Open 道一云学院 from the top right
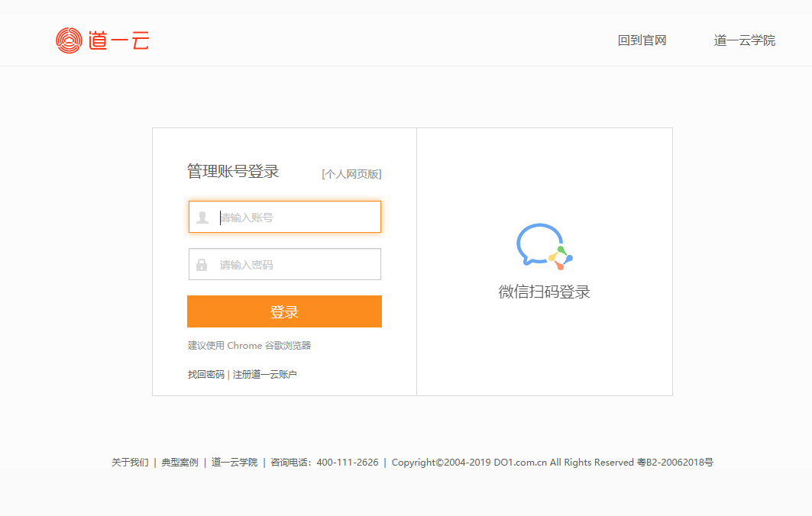This screenshot has height=516, width=812. click(x=743, y=40)
